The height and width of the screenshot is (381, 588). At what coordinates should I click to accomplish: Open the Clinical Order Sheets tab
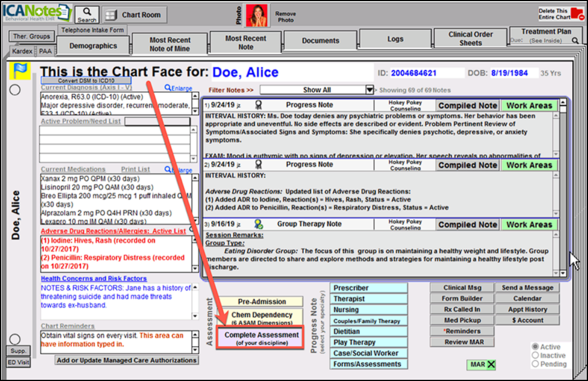tap(470, 38)
